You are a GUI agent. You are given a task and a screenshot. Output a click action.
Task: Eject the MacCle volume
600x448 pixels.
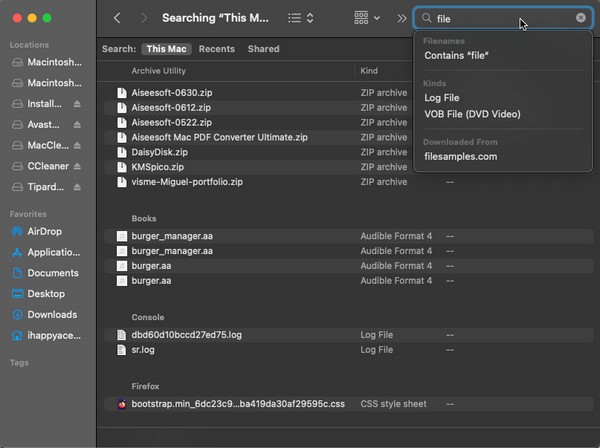click(x=77, y=145)
